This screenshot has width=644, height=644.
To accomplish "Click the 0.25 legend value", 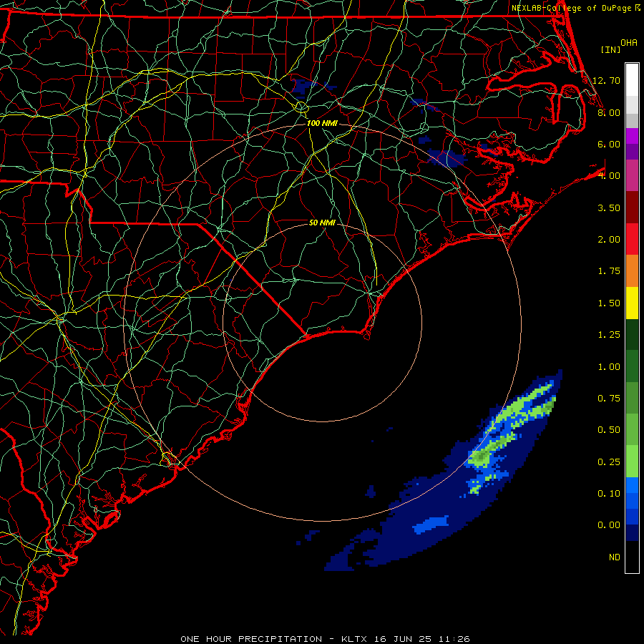I will [609, 462].
